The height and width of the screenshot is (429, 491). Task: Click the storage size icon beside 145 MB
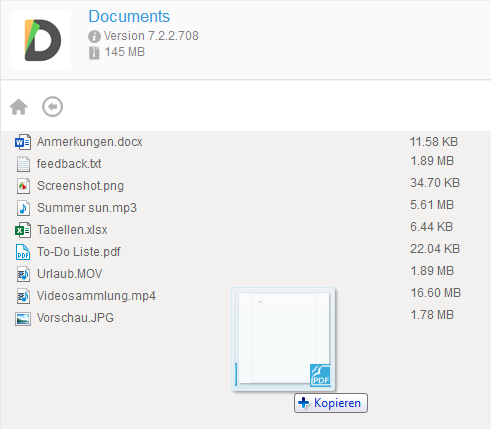pyautogui.click(x=94, y=53)
